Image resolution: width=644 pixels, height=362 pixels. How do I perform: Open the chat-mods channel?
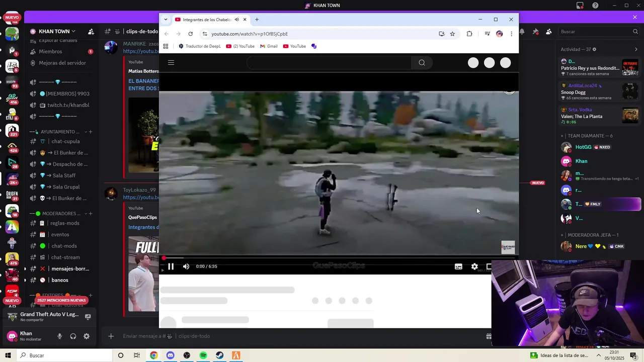click(61, 246)
